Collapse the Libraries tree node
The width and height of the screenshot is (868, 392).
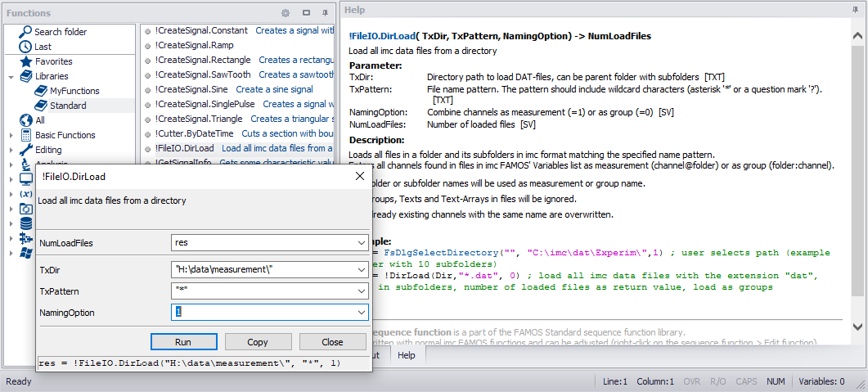click(11, 76)
